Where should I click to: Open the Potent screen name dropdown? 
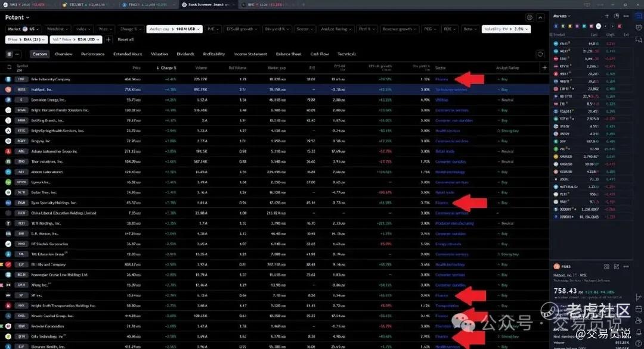(17, 18)
